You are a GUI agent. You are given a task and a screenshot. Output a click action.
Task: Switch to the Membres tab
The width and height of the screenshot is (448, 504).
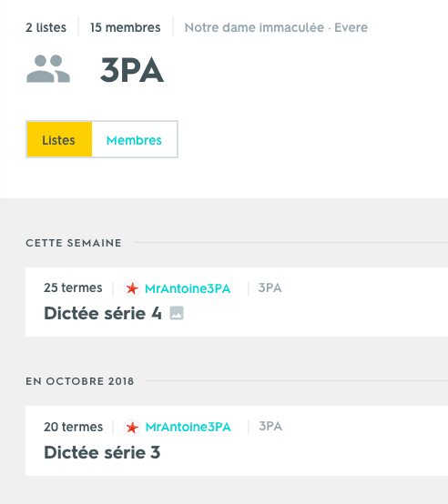tap(134, 139)
